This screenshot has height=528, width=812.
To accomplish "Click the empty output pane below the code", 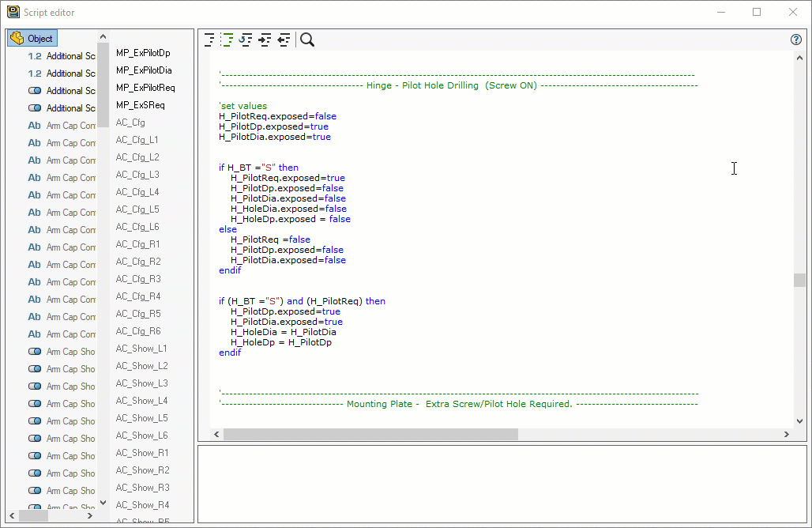I will [502, 484].
